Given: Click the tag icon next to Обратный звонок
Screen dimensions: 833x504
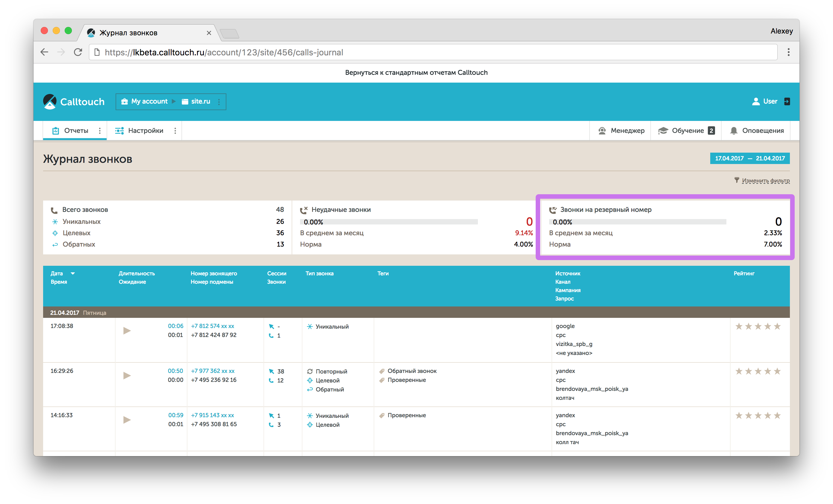Looking at the screenshot, I should tap(382, 371).
